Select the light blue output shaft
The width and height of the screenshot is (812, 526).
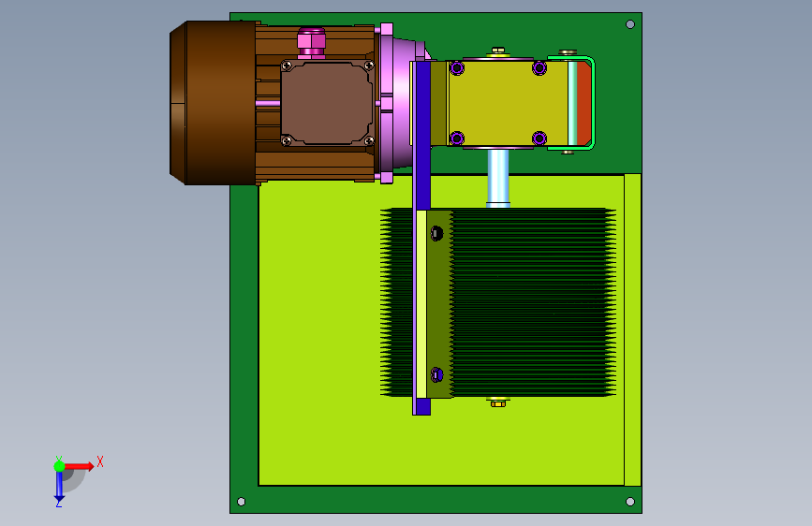tap(498, 178)
